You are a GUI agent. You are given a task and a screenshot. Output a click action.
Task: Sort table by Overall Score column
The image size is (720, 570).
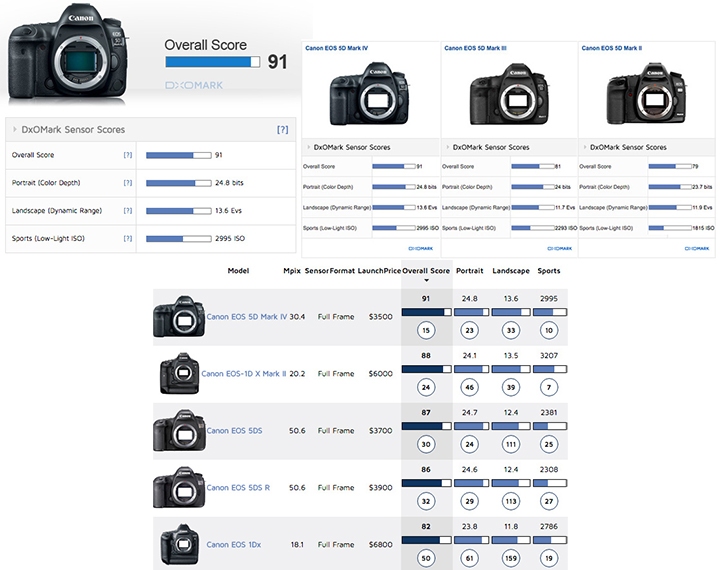(426, 271)
